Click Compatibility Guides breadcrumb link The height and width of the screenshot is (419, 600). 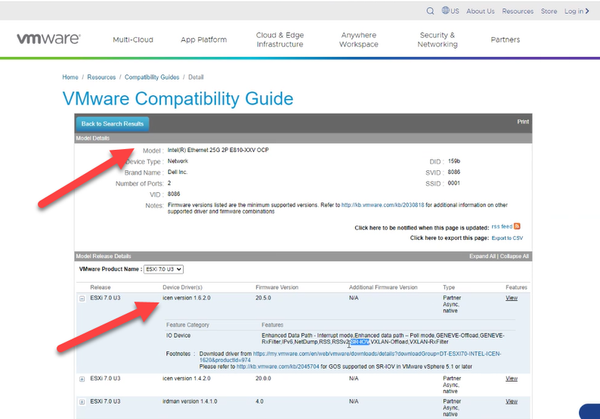tap(154, 77)
